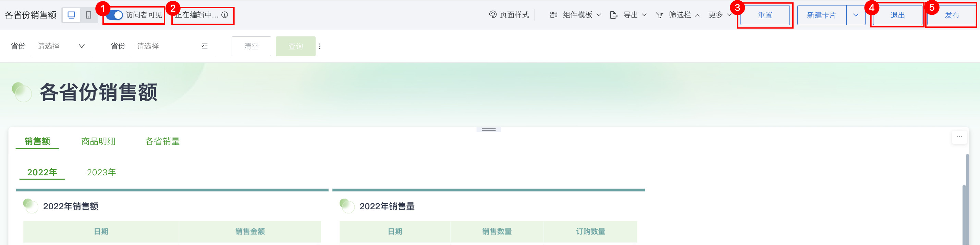
Task: Click the drag handle atop the card
Action: (489, 130)
